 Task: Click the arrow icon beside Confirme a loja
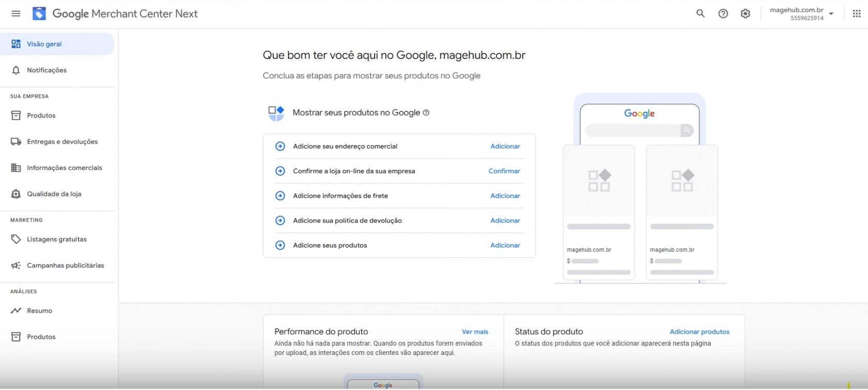(x=280, y=171)
